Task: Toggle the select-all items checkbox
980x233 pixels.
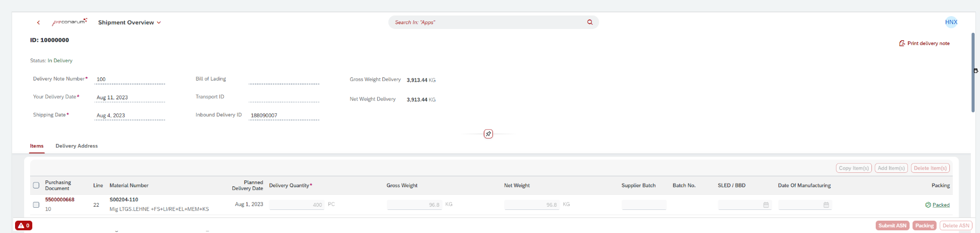Action: (36, 185)
